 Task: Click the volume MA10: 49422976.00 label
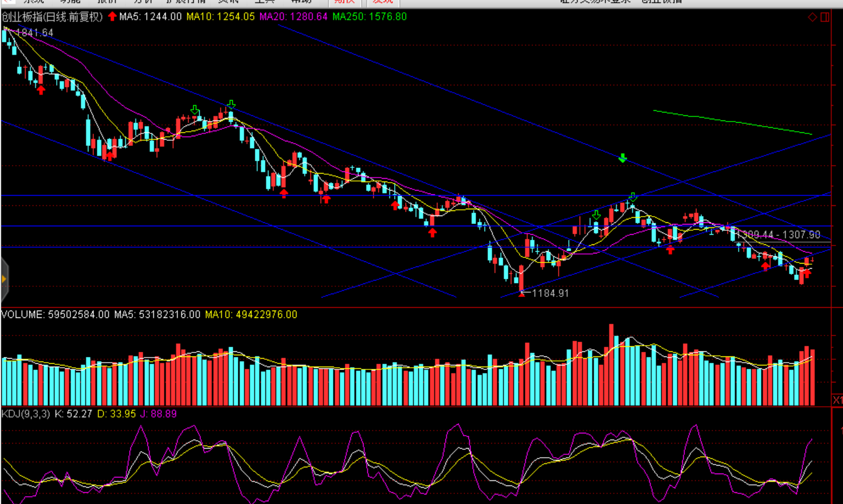click(x=251, y=315)
